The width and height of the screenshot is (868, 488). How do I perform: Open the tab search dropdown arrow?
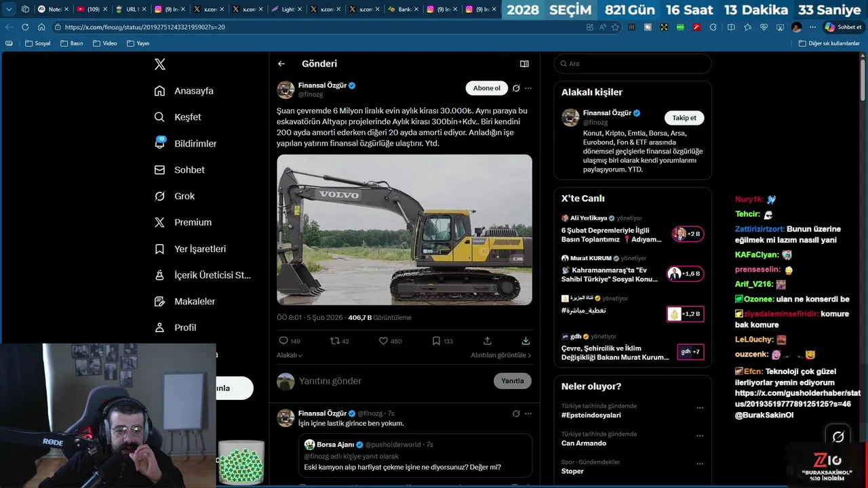coord(9,9)
